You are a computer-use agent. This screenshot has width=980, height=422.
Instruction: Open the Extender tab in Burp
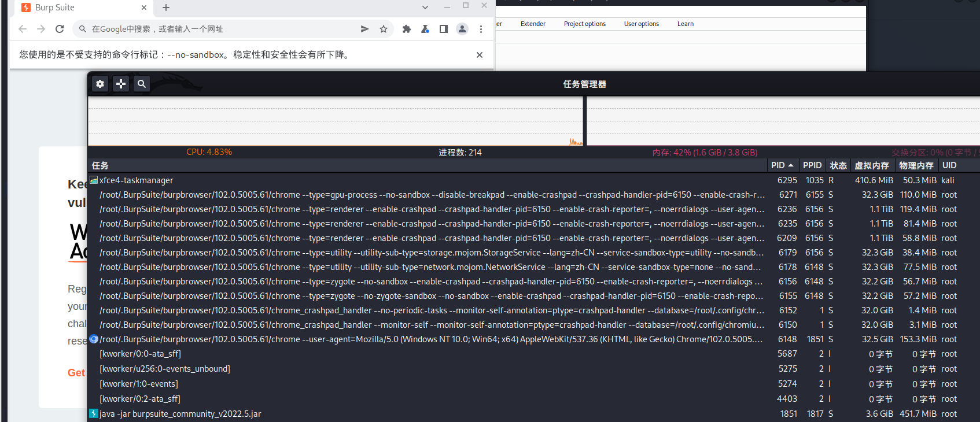point(533,24)
